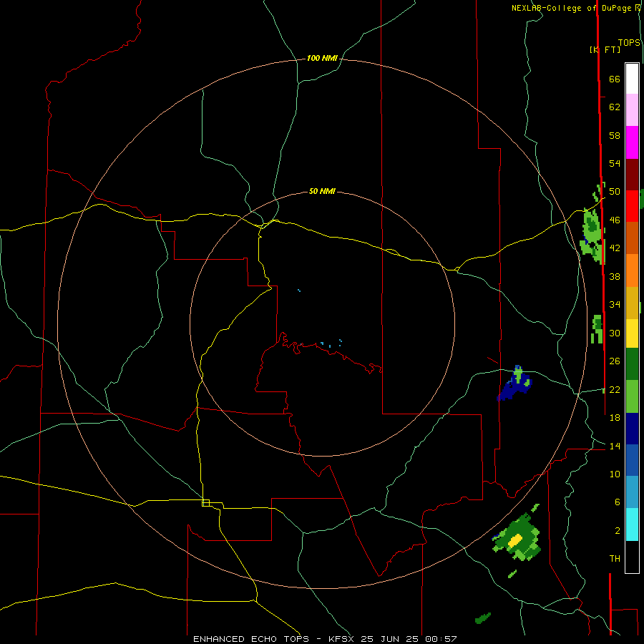This screenshot has height=644, width=644.
Task: Click the magenta legend swatch
Action: [632, 142]
